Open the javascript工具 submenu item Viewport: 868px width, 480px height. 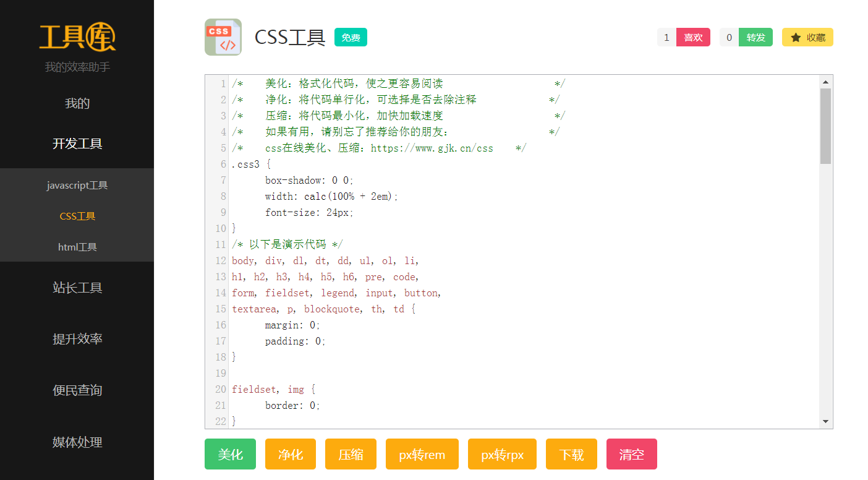[x=77, y=186]
